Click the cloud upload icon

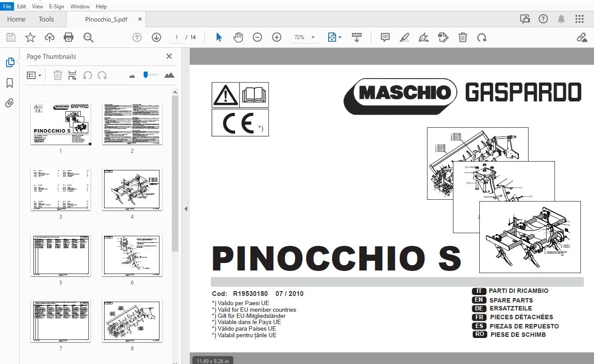coord(50,37)
